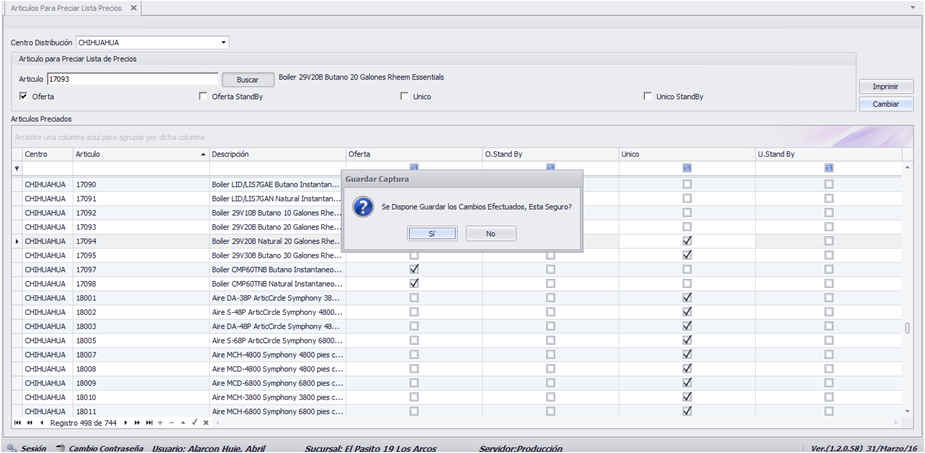This screenshot has width=925, height=453.
Task: Click the Oferta column filter icon
Action: 414,168
